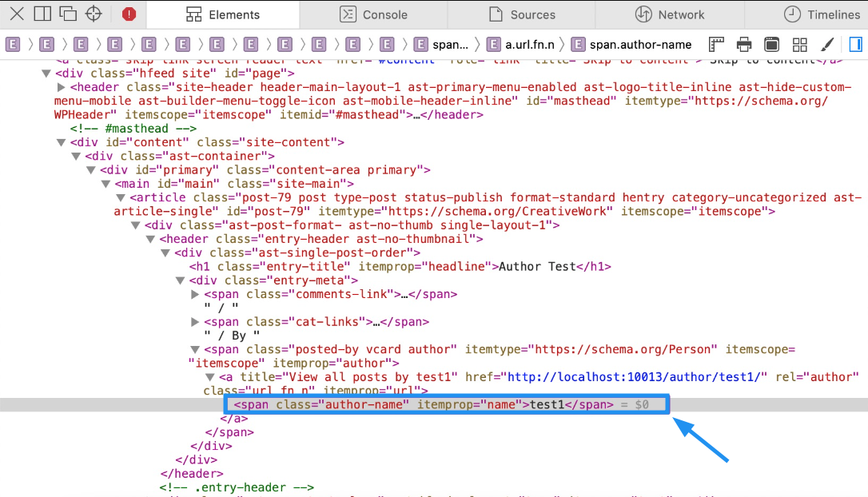Viewport: 868px width, 497px height.
Task: Collapse the div id="primary" node
Action: [91, 170]
